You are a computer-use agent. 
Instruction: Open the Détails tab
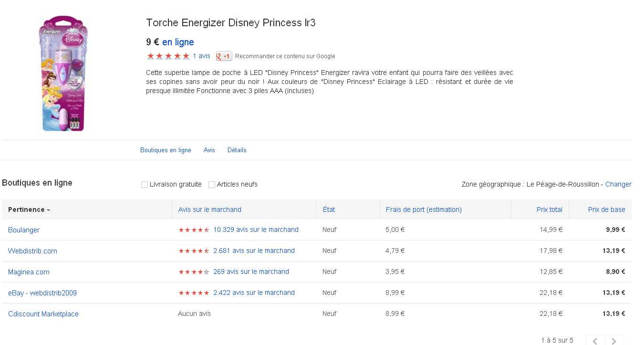237,150
